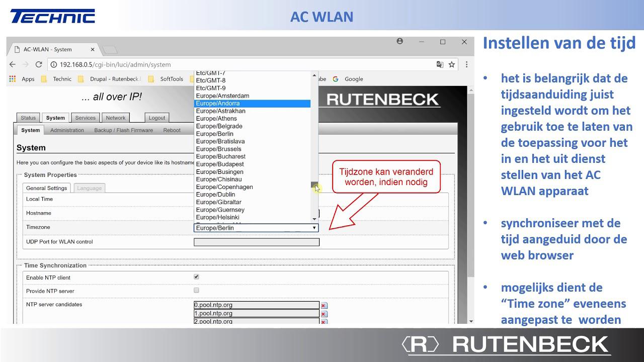644x362 pixels.
Task: Bookmark this page with star icon
Action: (452, 64)
